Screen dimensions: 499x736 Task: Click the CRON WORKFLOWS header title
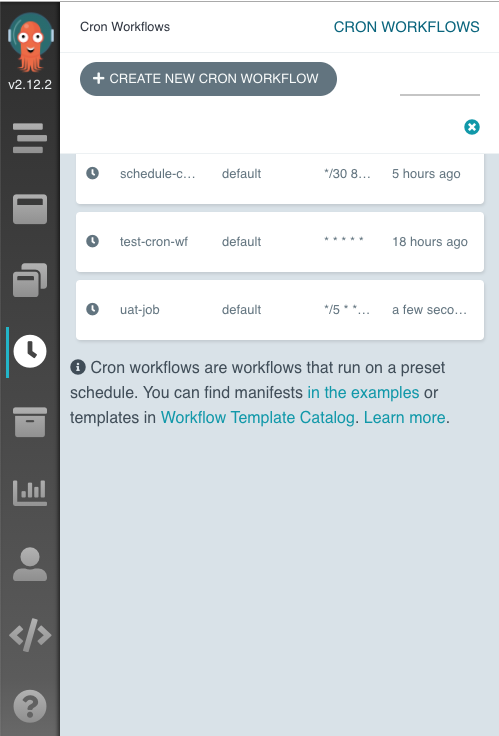pos(407,27)
